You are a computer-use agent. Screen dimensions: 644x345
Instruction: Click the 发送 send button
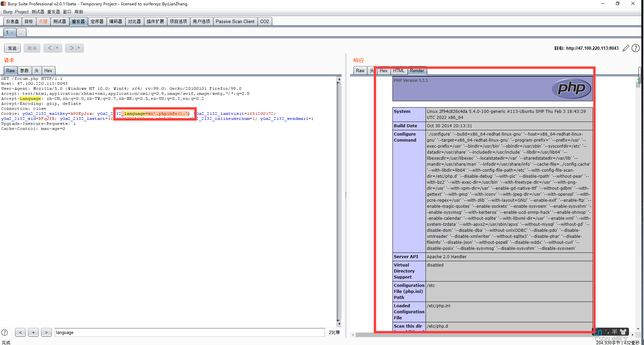(x=12, y=48)
